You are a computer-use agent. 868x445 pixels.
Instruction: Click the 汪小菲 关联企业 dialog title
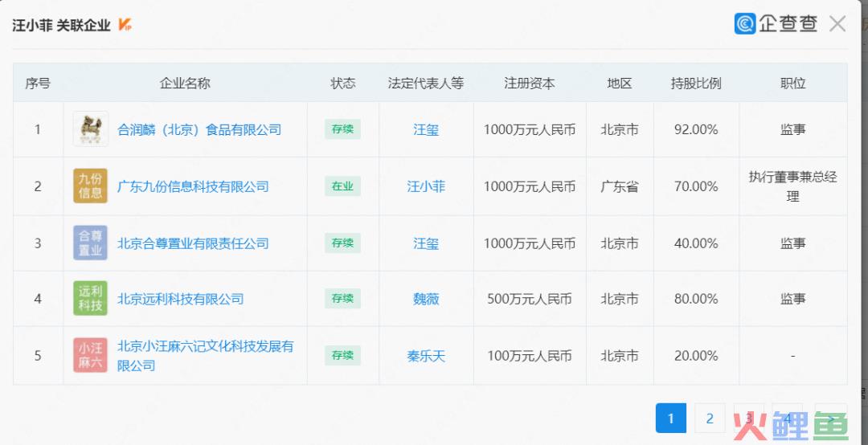coord(61,25)
